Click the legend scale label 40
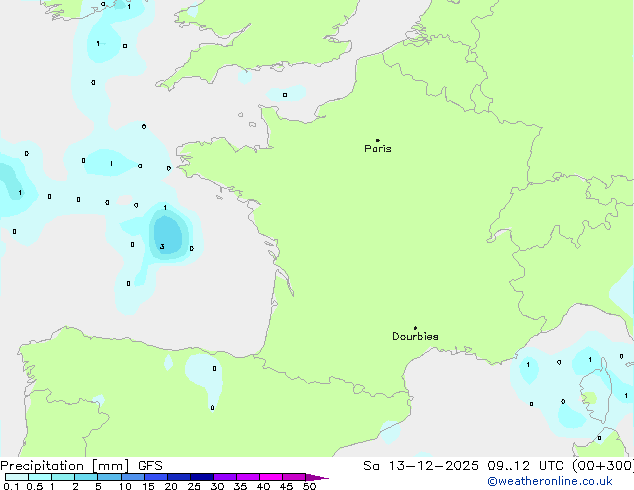 pos(263,486)
